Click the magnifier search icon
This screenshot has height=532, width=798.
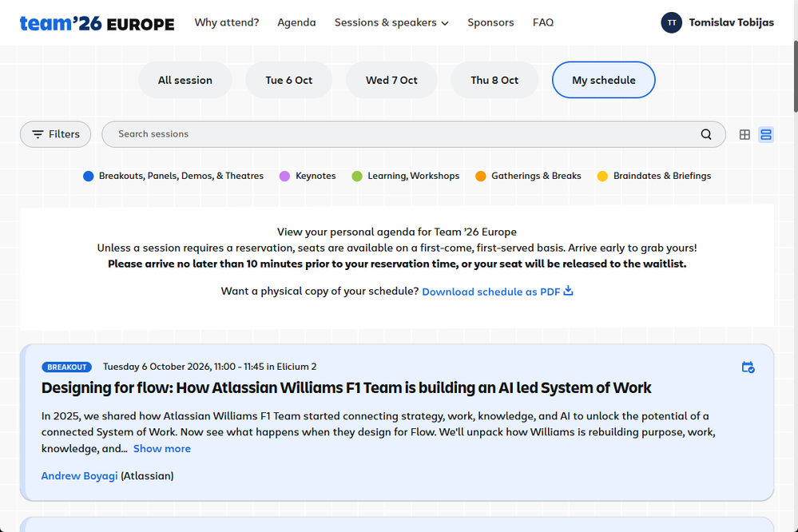706,134
